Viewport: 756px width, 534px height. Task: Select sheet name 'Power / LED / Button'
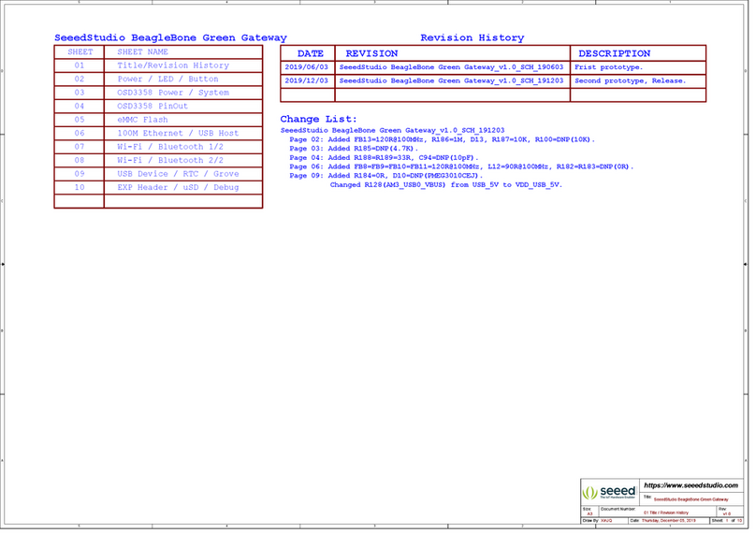coord(167,79)
